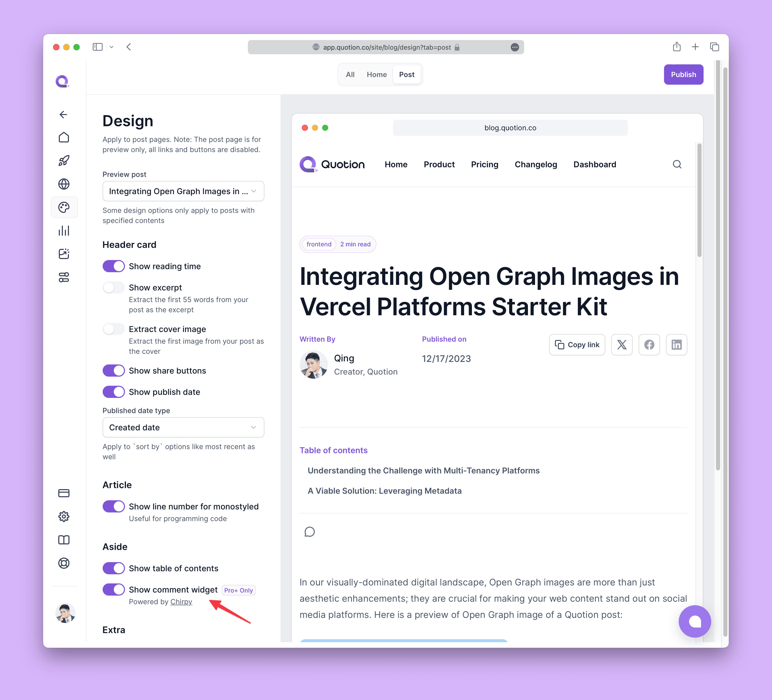Click the frontend tag on the post
Viewport: 772px width, 700px height.
pyautogui.click(x=319, y=244)
